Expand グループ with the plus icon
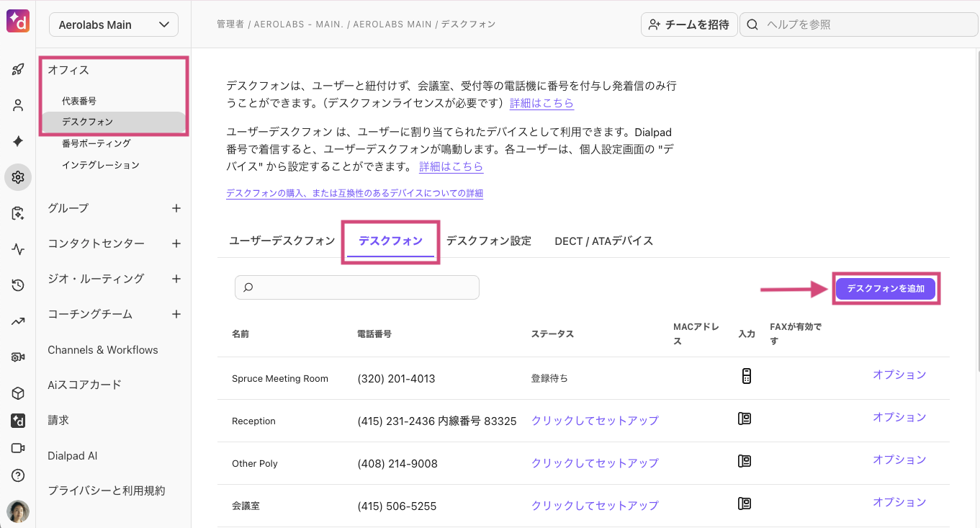Viewport: 980px width, 528px height. point(176,208)
